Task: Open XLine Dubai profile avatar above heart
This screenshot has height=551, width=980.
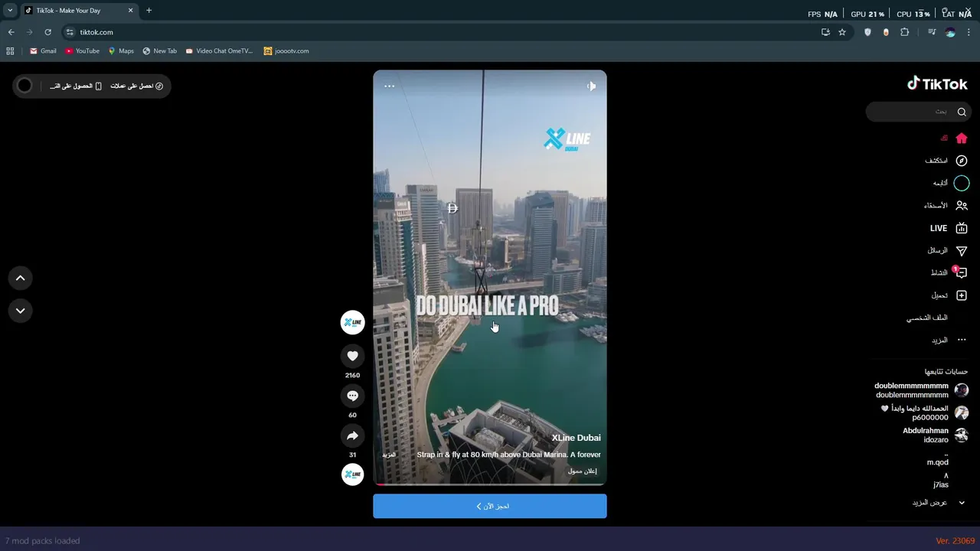Action: [352, 322]
